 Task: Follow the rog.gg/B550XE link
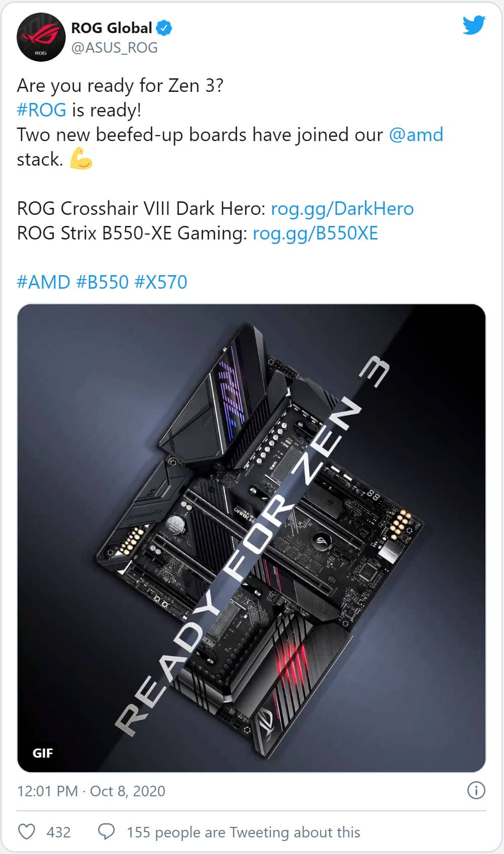pos(315,233)
